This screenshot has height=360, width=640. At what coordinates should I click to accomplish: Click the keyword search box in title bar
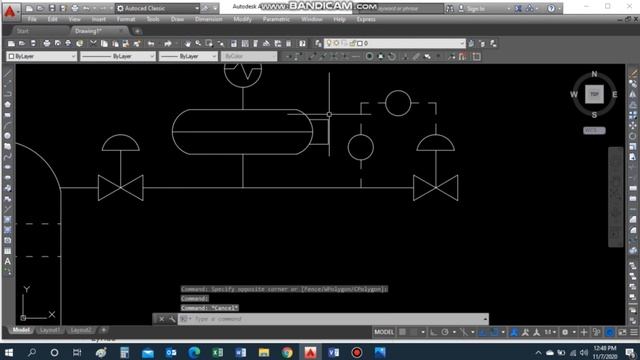click(401, 8)
